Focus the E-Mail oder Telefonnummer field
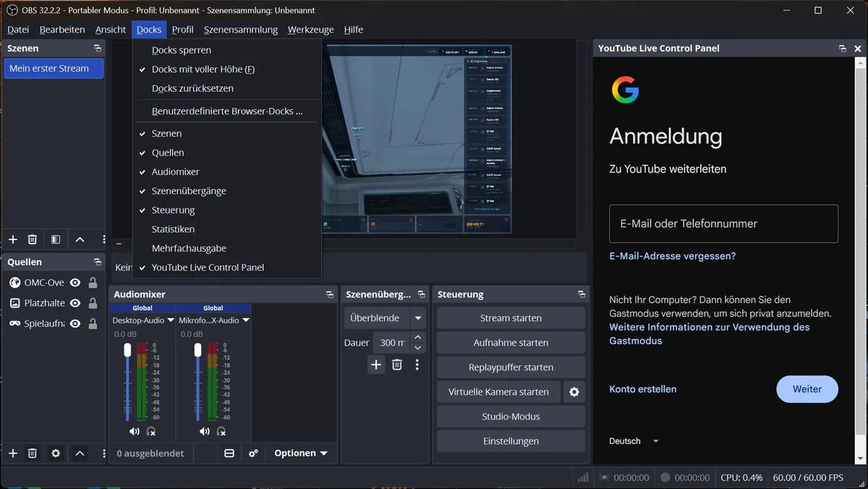Viewport: 868px width, 489px height. (x=724, y=224)
